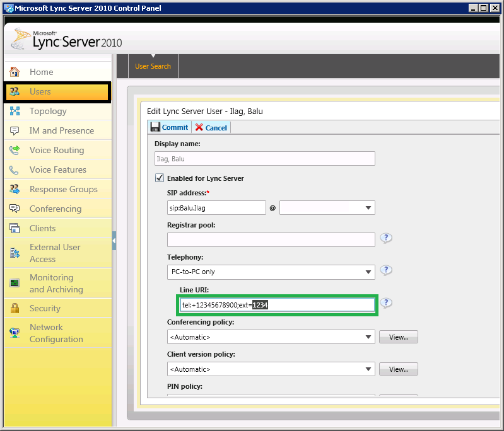Click the Voice Features handset icon
Image resolution: width=504 pixels, height=431 pixels.
[14, 170]
